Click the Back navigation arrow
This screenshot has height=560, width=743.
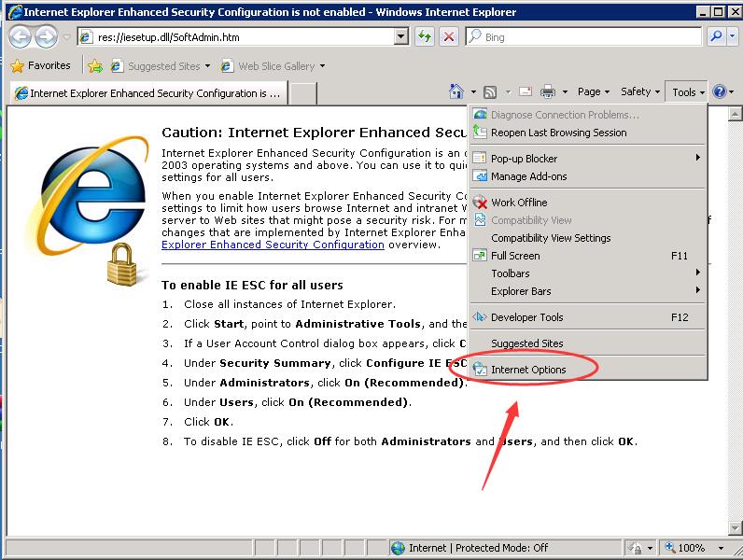[21, 37]
